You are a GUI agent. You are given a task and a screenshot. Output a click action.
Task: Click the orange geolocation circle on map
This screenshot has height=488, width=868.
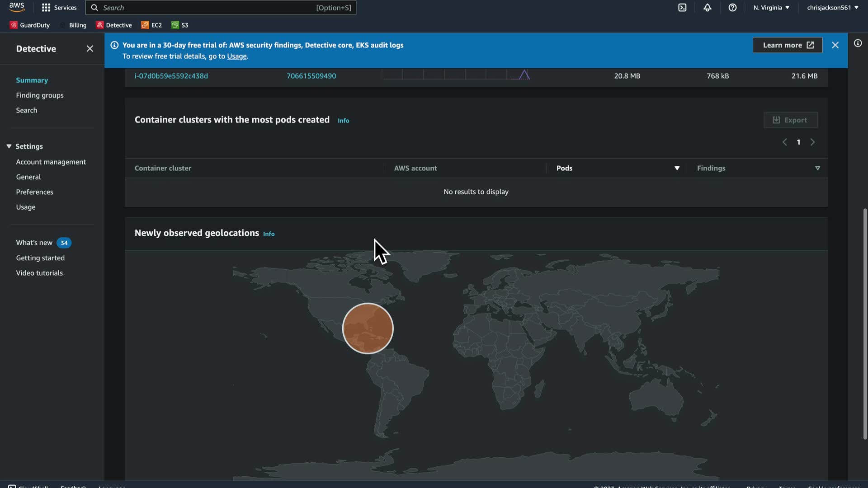(x=368, y=328)
